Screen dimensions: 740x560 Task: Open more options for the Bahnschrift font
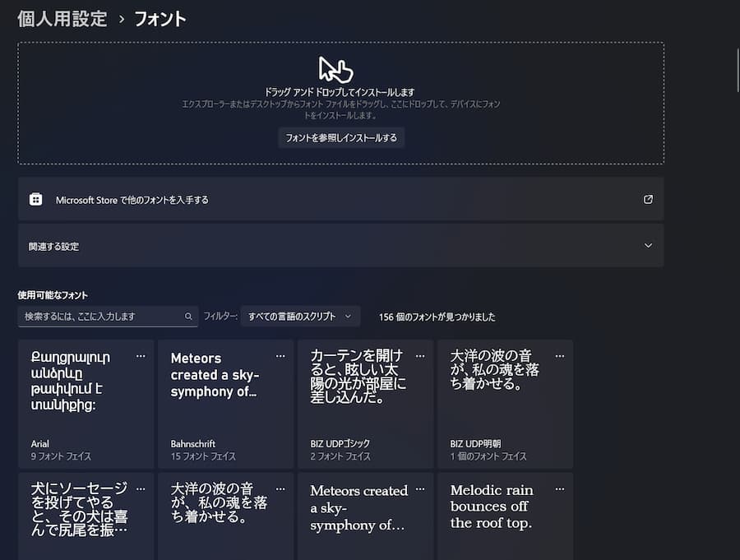280,356
